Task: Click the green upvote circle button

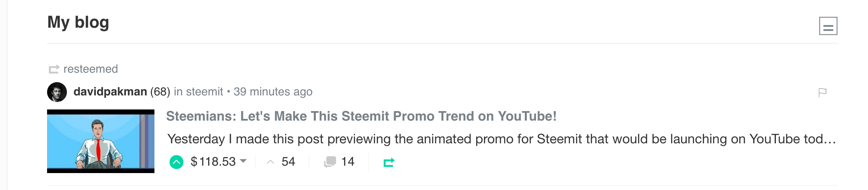Action: click(176, 162)
